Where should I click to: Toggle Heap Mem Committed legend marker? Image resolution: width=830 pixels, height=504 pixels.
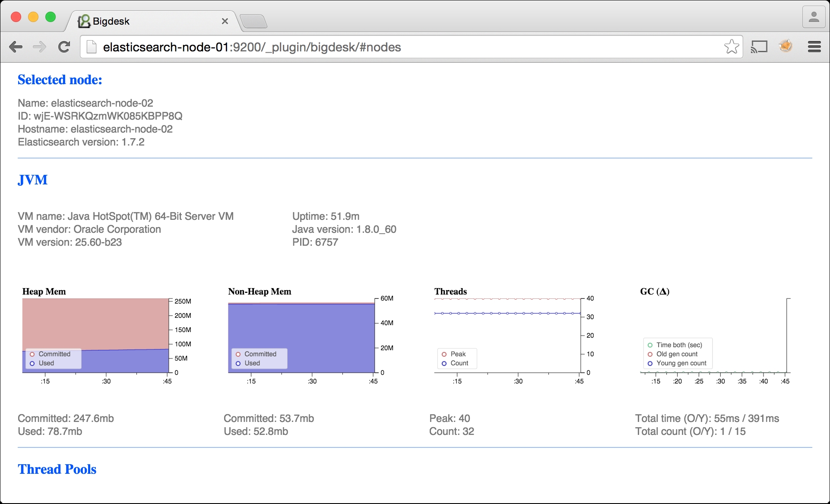point(32,354)
